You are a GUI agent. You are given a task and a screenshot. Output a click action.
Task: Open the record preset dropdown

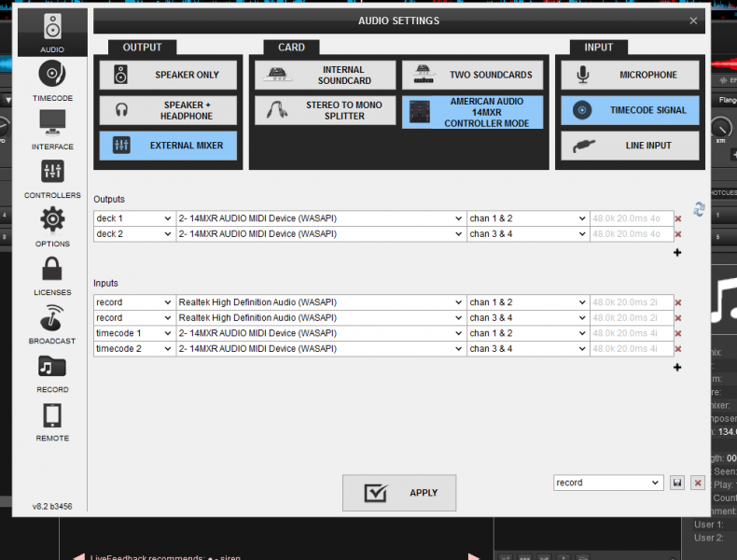[x=608, y=483]
